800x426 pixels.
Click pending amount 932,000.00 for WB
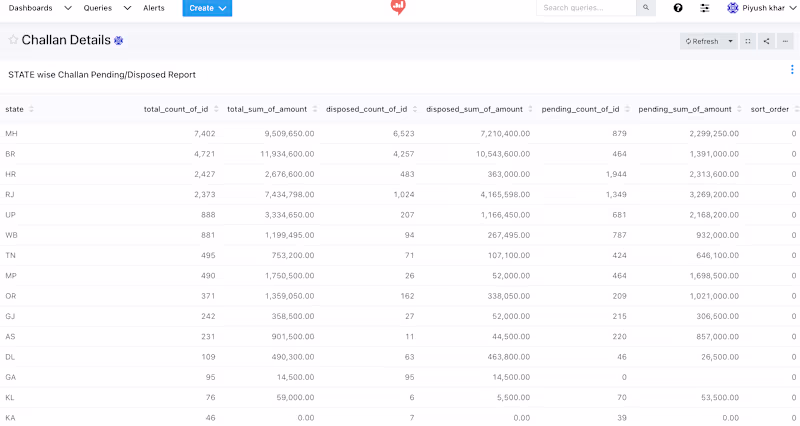(717, 235)
